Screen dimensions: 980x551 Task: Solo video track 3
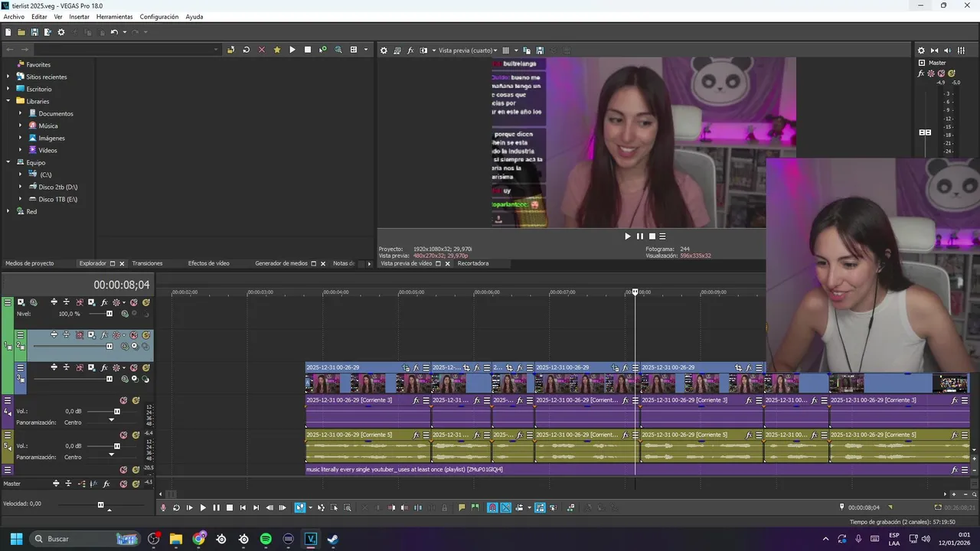(145, 367)
